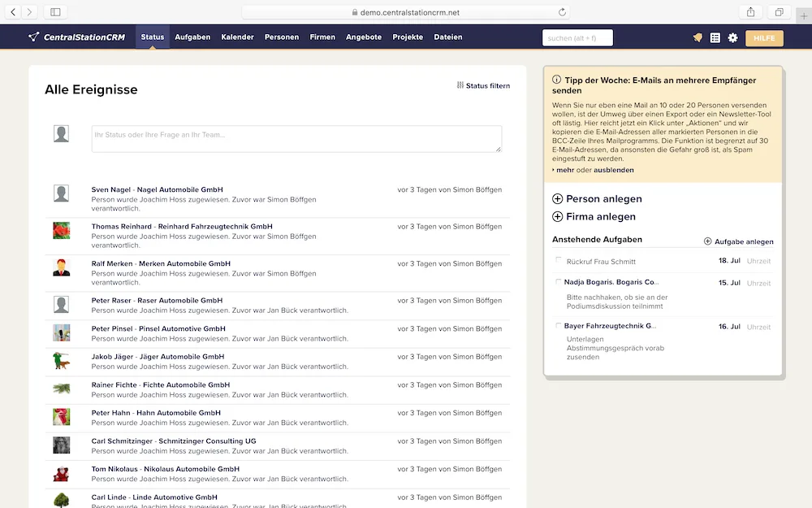Open the Rückruf Frau Schmitt task text

pos(601,261)
